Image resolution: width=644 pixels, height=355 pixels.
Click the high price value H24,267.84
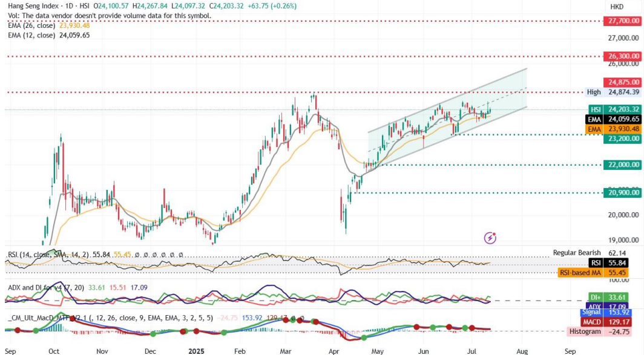pyautogui.click(x=150, y=6)
